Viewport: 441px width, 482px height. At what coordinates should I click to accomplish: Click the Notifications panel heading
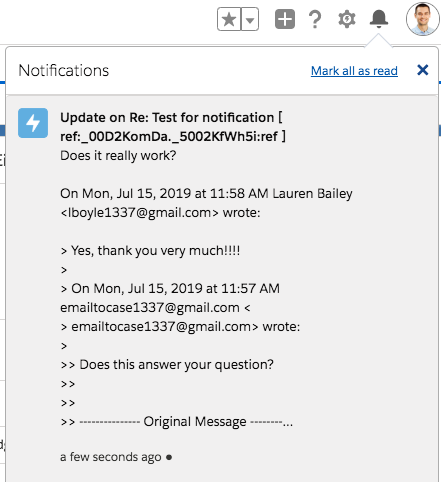tap(64, 71)
